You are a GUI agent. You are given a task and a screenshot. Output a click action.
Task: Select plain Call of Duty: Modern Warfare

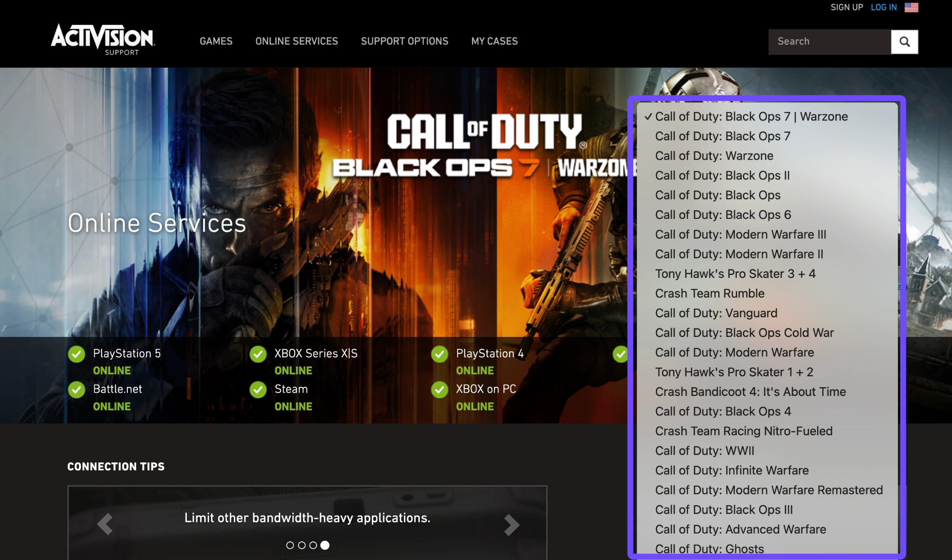[x=767, y=353]
